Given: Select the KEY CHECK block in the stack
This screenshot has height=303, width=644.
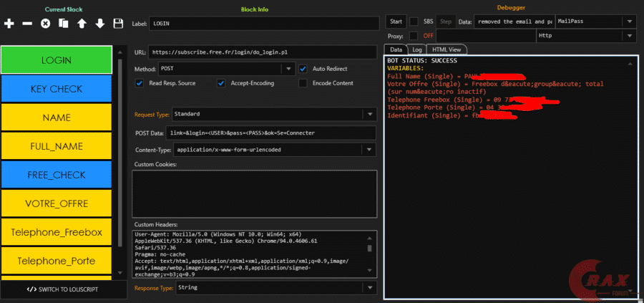Looking at the screenshot, I should click(x=57, y=90).
